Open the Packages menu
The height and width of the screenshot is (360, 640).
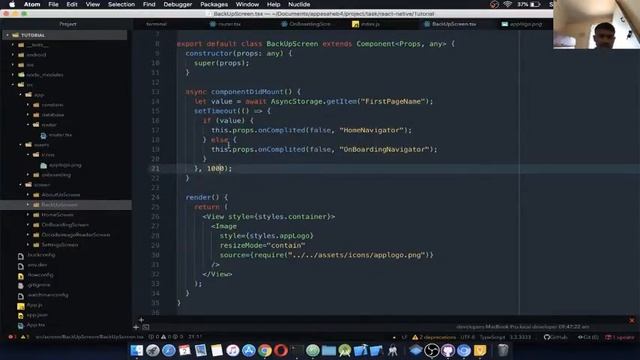tap(214, 4)
